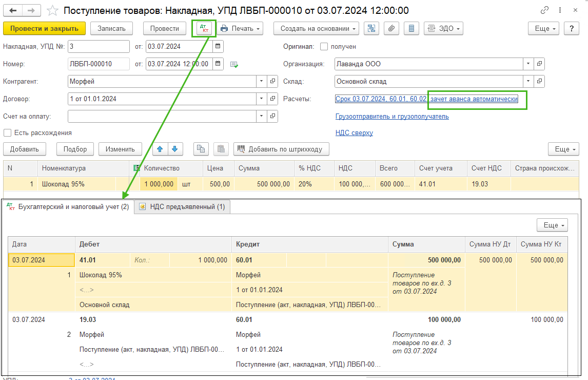Copy selected rows icon
Viewport: 588px width, 380px height.
(201, 149)
